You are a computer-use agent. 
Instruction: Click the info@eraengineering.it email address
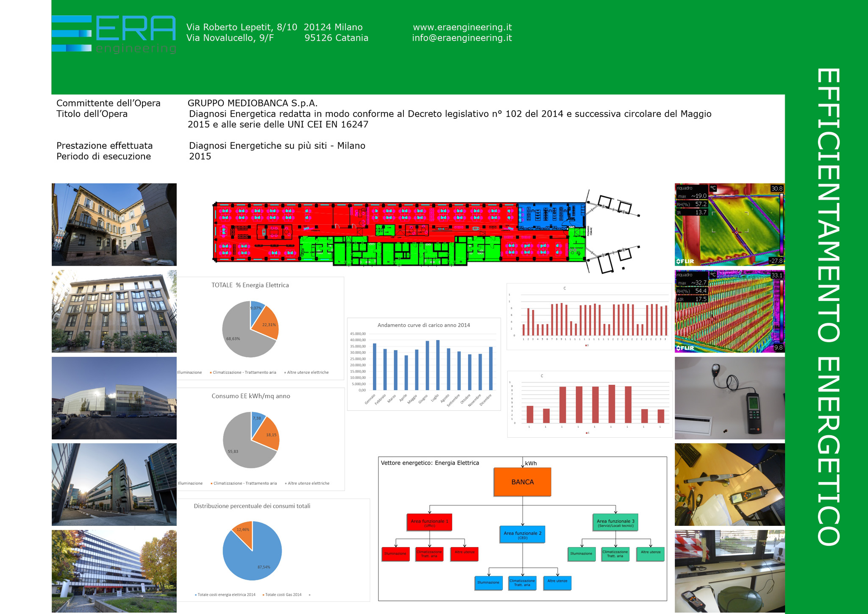[x=462, y=38]
